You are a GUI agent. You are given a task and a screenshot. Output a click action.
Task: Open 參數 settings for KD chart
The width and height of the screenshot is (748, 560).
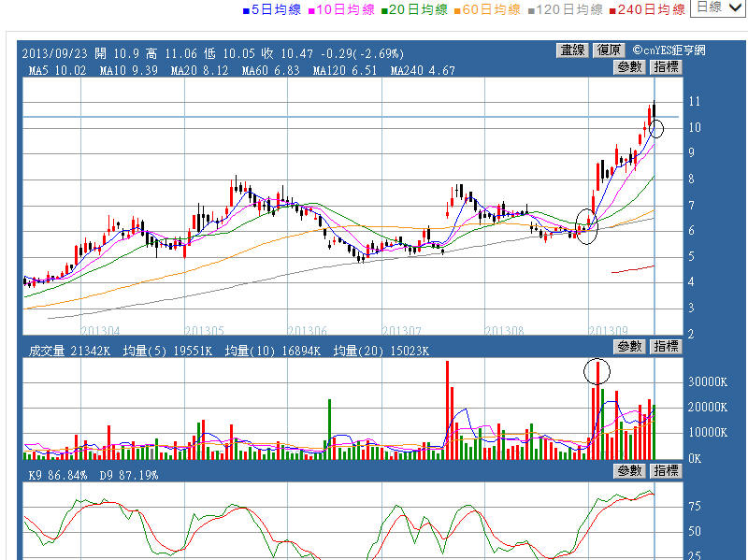pos(629,471)
